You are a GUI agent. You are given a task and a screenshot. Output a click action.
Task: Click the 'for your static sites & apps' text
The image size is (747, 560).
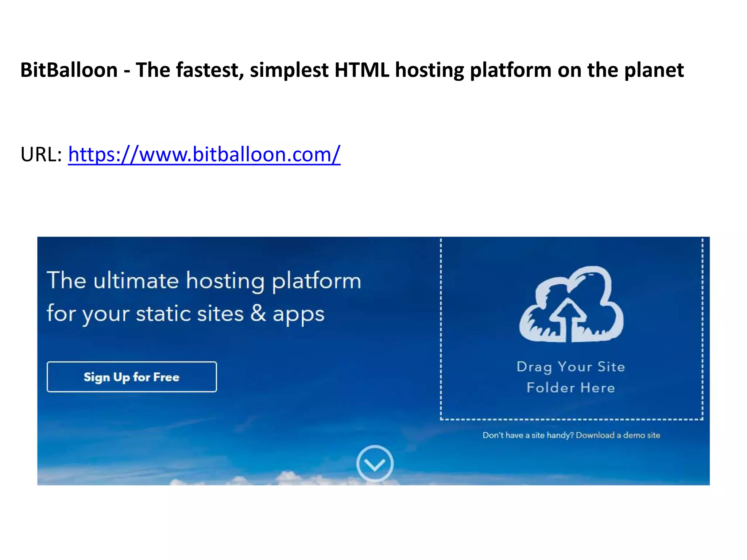[x=186, y=314]
